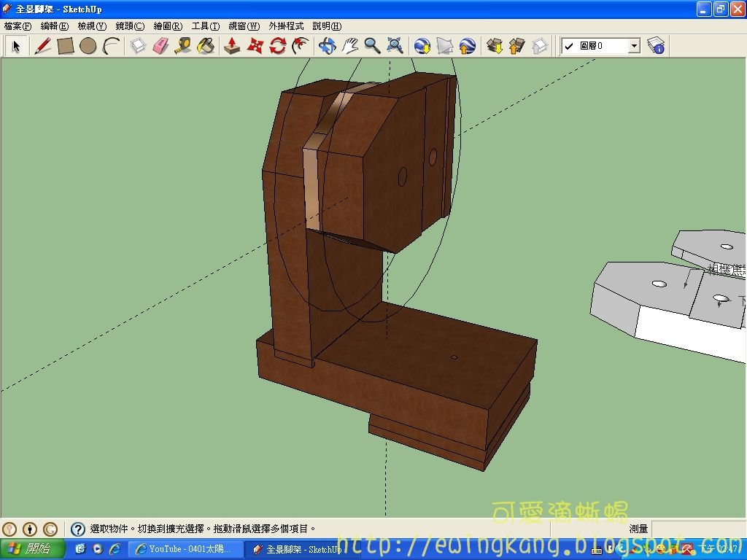Select the Rectangle tool
The image size is (747, 560).
point(65,46)
